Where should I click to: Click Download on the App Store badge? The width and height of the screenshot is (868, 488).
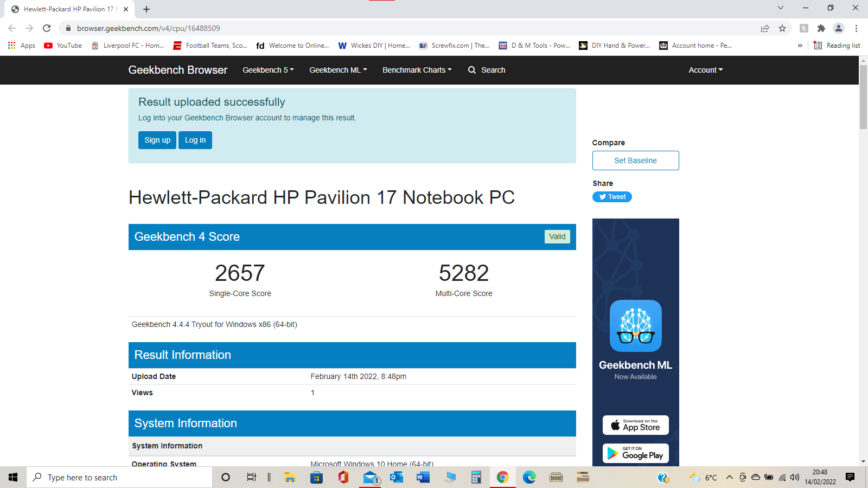(x=635, y=425)
